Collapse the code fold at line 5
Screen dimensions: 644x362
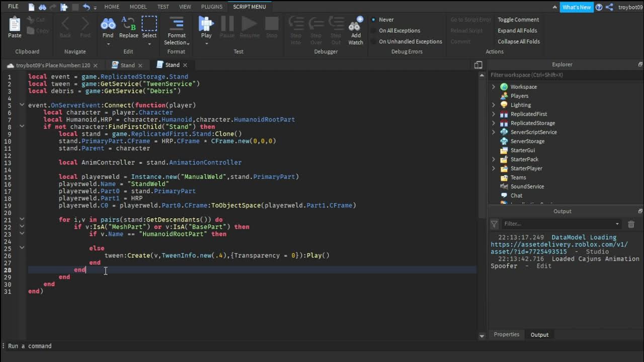coord(22,105)
